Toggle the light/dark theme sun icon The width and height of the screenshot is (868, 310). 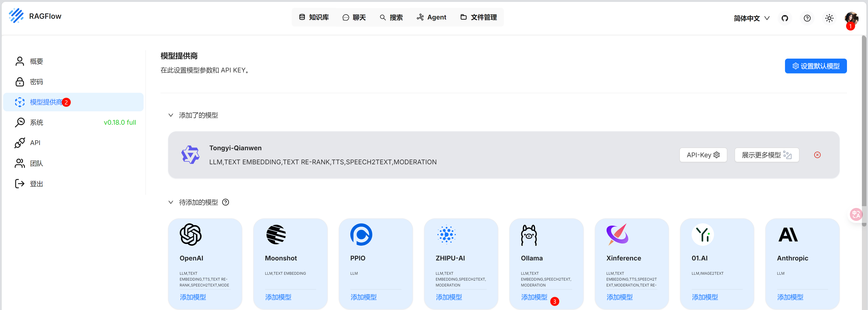point(829,18)
